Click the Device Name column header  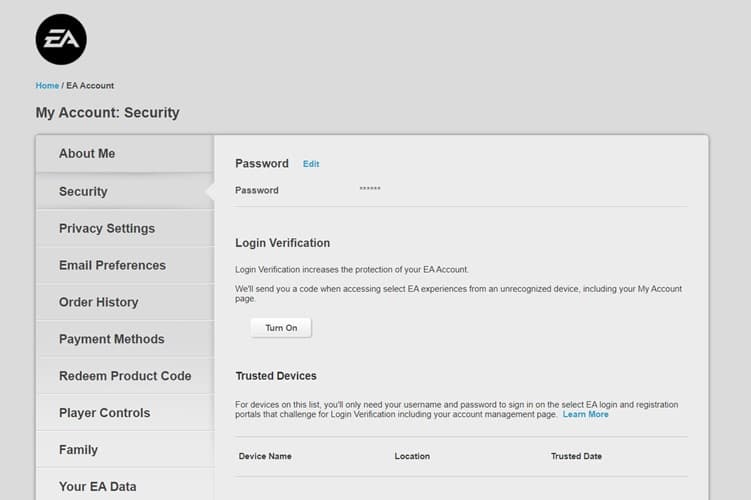(265, 456)
